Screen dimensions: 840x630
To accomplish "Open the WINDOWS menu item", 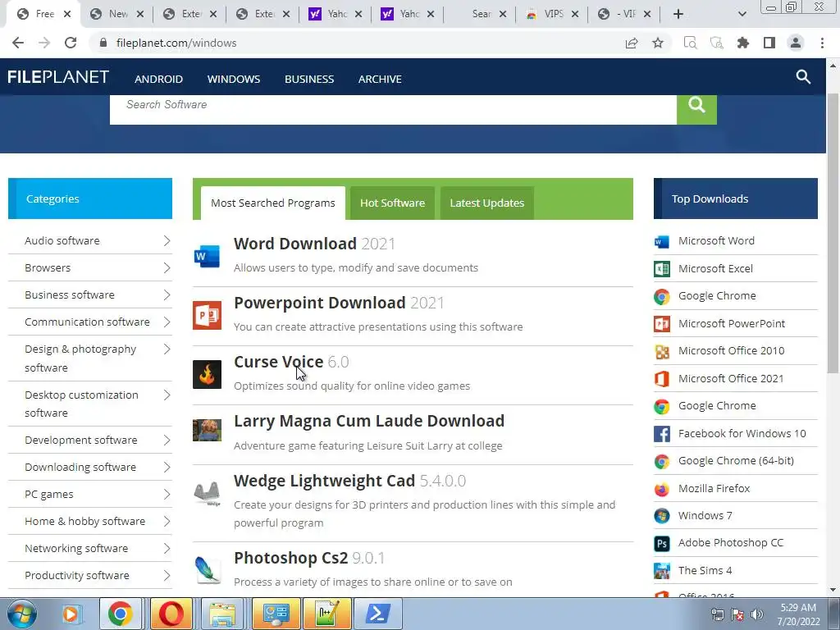I will click(234, 79).
